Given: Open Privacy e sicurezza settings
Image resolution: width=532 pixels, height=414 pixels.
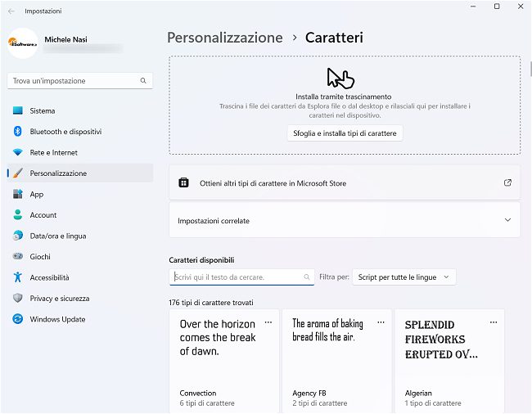Looking at the screenshot, I should (80, 298).
